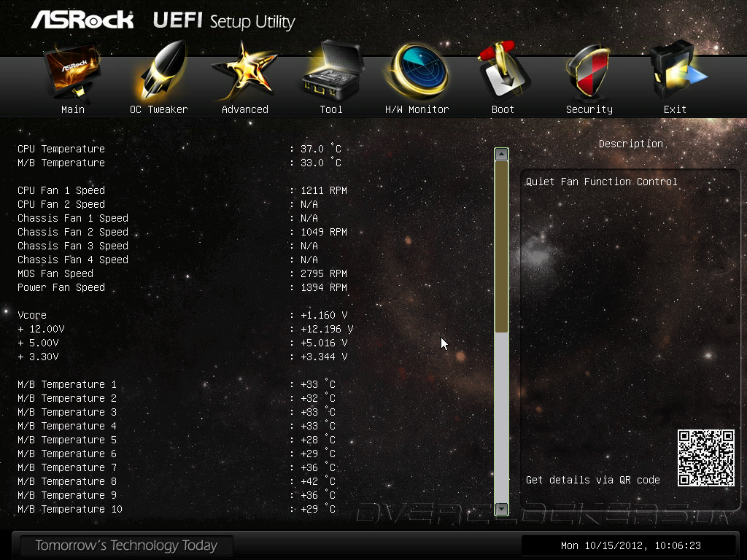Screen dimensions: 747x560
Task: Click the +1.160 V value
Action: tap(324, 315)
